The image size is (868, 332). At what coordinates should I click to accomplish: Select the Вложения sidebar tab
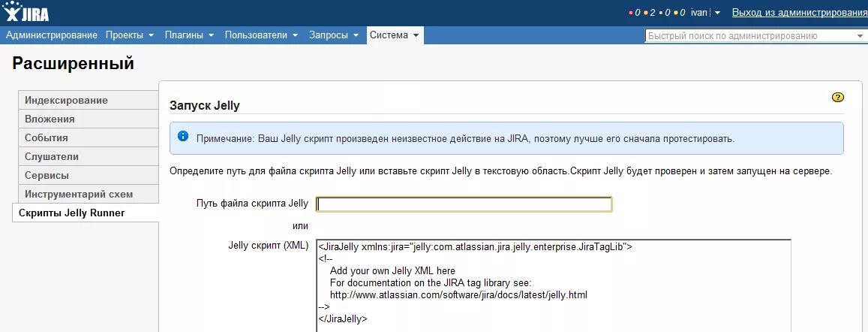coord(88,119)
